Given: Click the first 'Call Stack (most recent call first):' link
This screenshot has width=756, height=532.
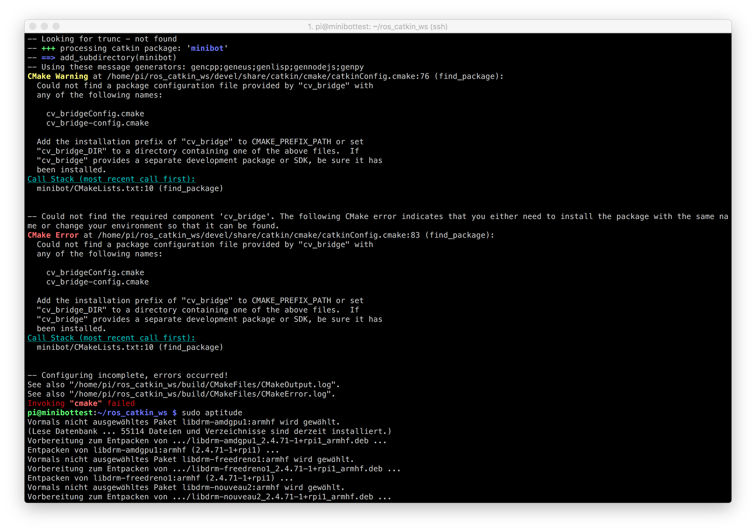Looking at the screenshot, I should click(111, 179).
